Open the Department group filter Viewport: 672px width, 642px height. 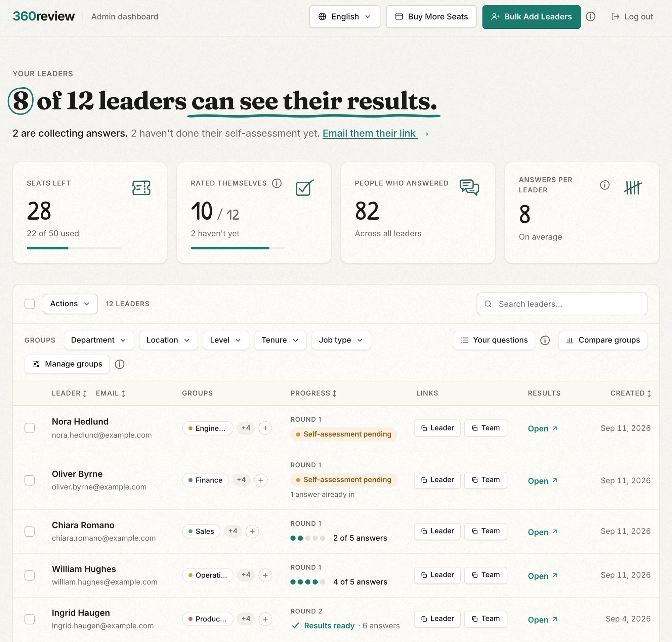click(99, 340)
